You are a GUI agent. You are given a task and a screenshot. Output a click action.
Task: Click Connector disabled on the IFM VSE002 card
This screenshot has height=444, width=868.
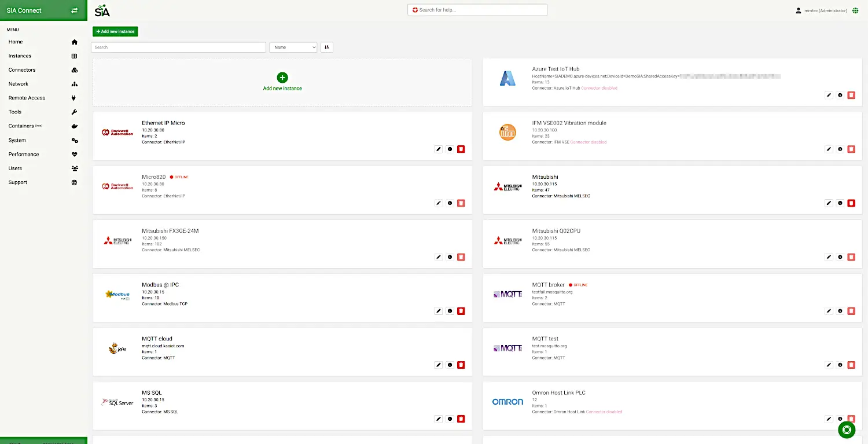click(x=589, y=142)
